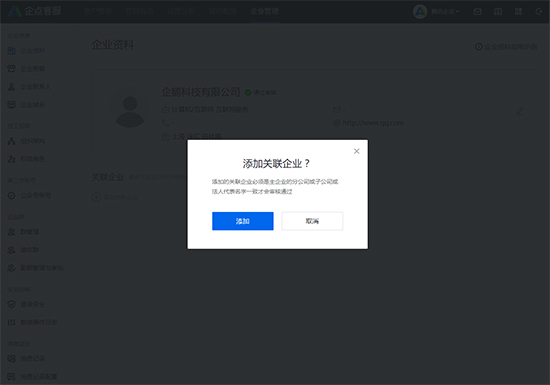Click the shield icon for 登录安全

(x=12, y=304)
